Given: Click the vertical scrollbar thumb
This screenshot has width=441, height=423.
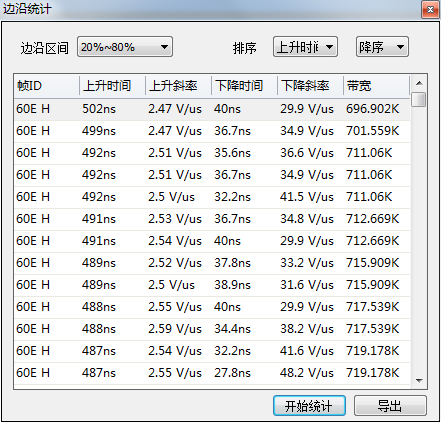Looking at the screenshot, I should pyautogui.click(x=419, y=99).
